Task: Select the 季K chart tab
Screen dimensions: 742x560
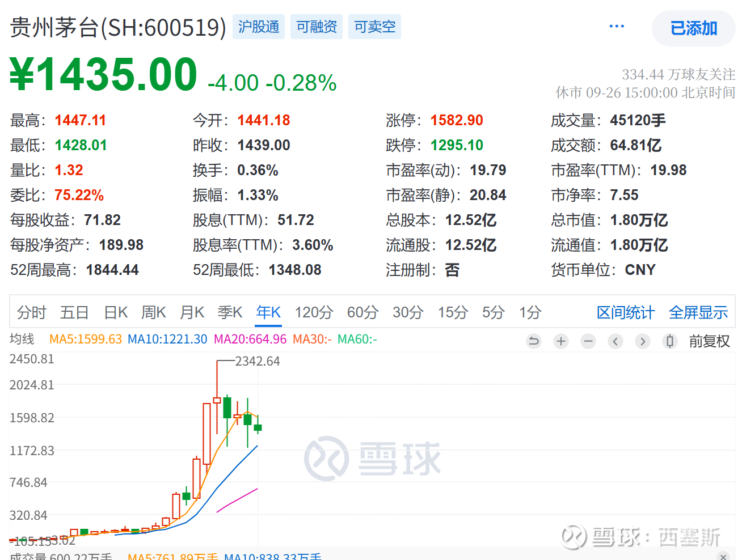Action: point(230,312)
